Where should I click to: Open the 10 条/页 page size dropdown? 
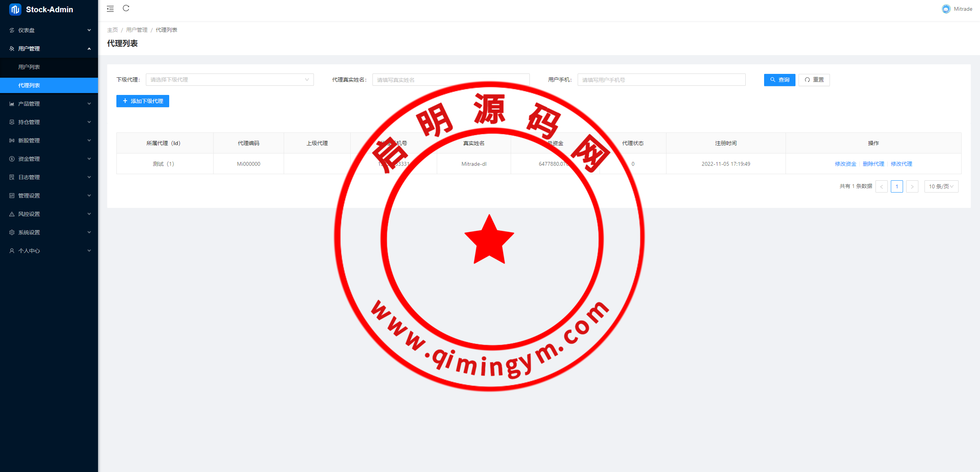click(x=941, y=186)
